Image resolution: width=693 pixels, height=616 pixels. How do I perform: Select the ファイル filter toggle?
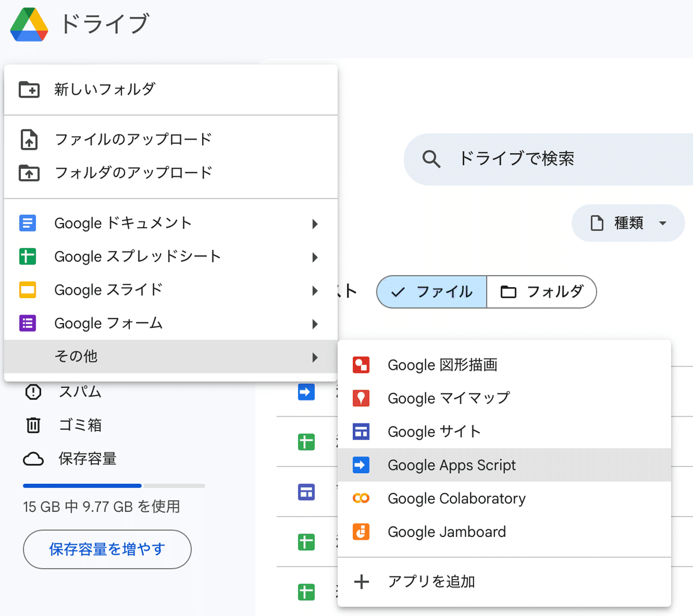click(x=431, y=292)
